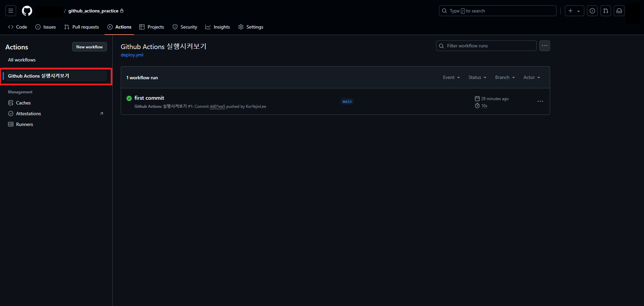The height and width of the screenshot is (306, 644).
Task: Click the GitHub home logo icon
Action: [27, 11]
